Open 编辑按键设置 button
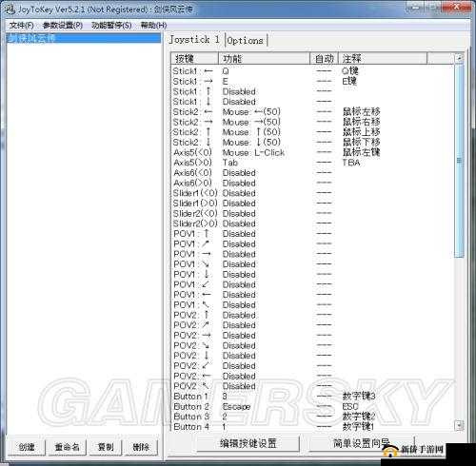Image resolution: width=476 pixels, height=466 pixels. point(248,443)
